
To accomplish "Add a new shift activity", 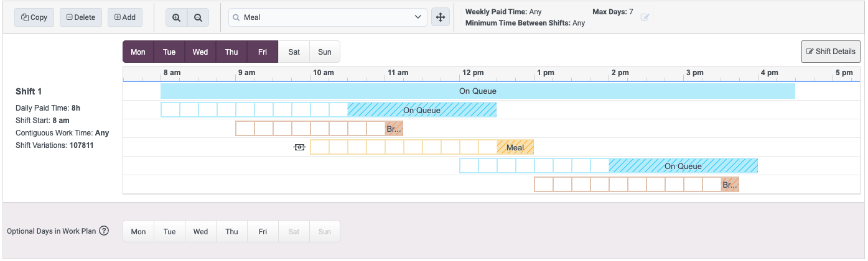I will coord(125,17).
